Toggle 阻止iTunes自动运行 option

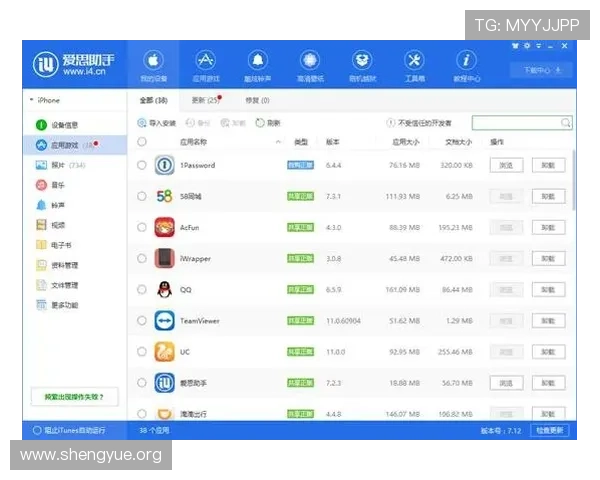coord(37,430)
